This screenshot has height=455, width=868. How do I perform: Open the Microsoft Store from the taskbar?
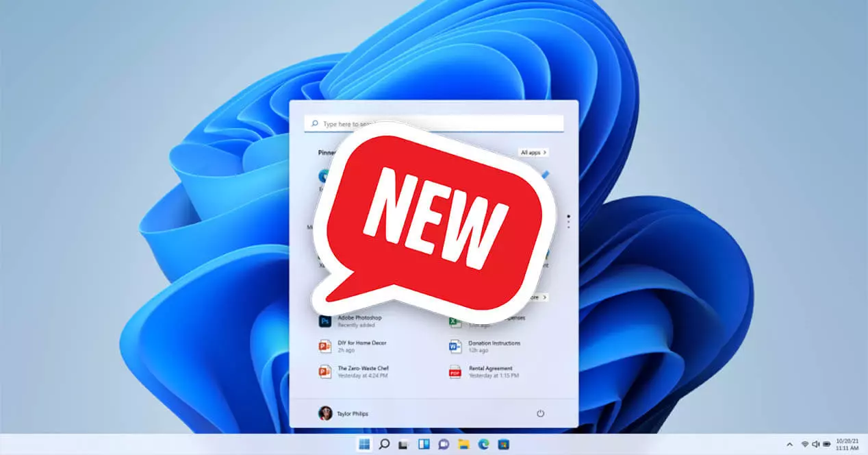pyautogui.click(x=505, y=444)
